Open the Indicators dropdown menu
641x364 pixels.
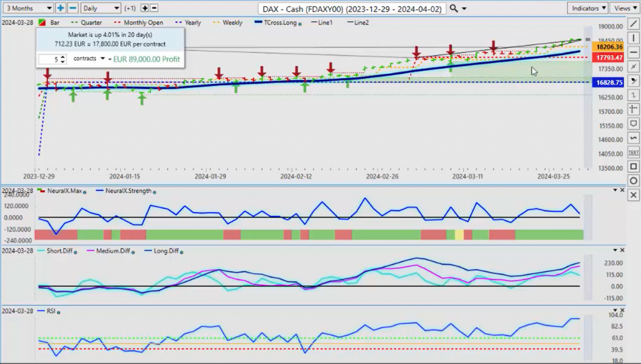coord(587,8)
